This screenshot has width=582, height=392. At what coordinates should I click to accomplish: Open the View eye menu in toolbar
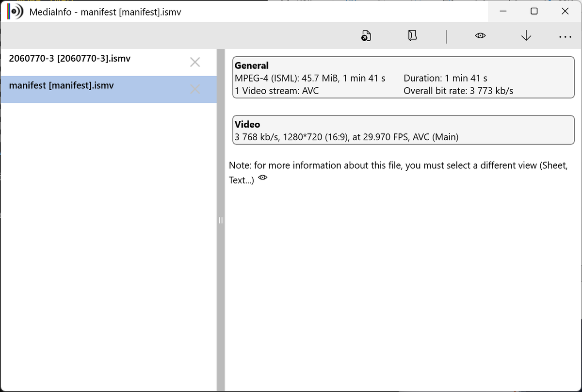point(481,36)
